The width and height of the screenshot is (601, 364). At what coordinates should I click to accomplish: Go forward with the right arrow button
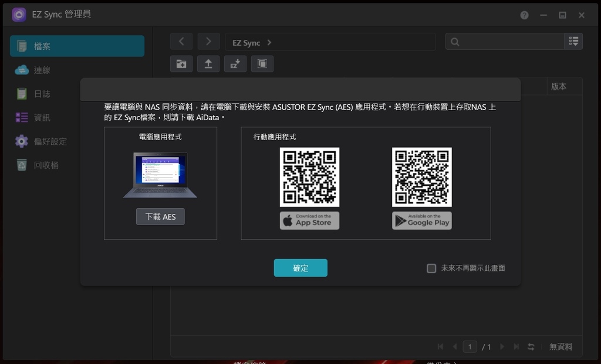[x=208, y=42]
